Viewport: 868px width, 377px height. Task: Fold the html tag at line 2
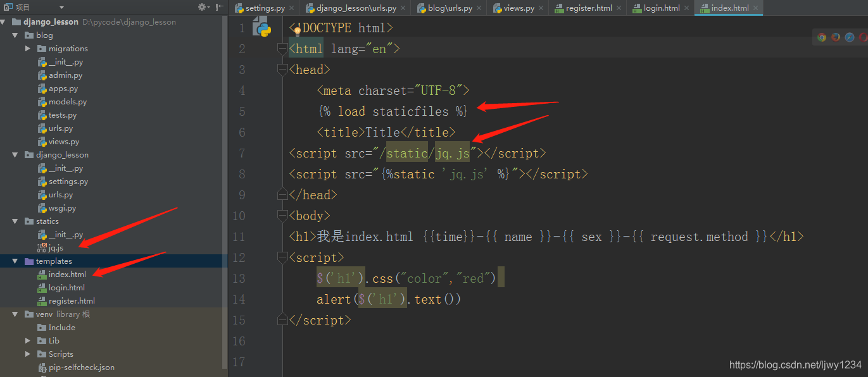point(282,49)
